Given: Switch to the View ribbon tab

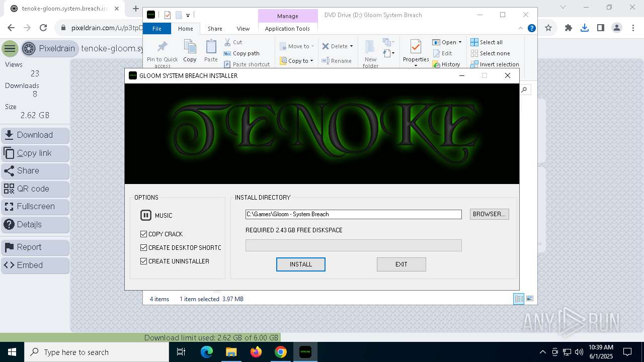Looking at the screenshot, I should pyautogui.click(x=243, y=29).
